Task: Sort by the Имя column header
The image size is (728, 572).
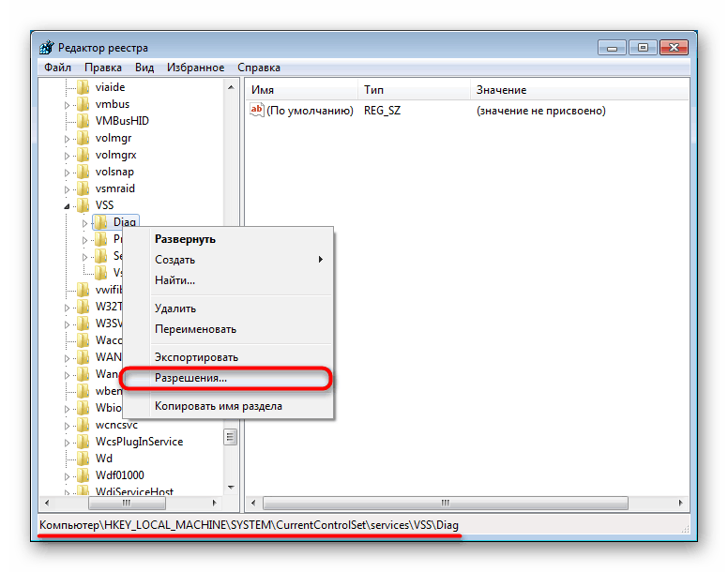Action: click(302, 89)
